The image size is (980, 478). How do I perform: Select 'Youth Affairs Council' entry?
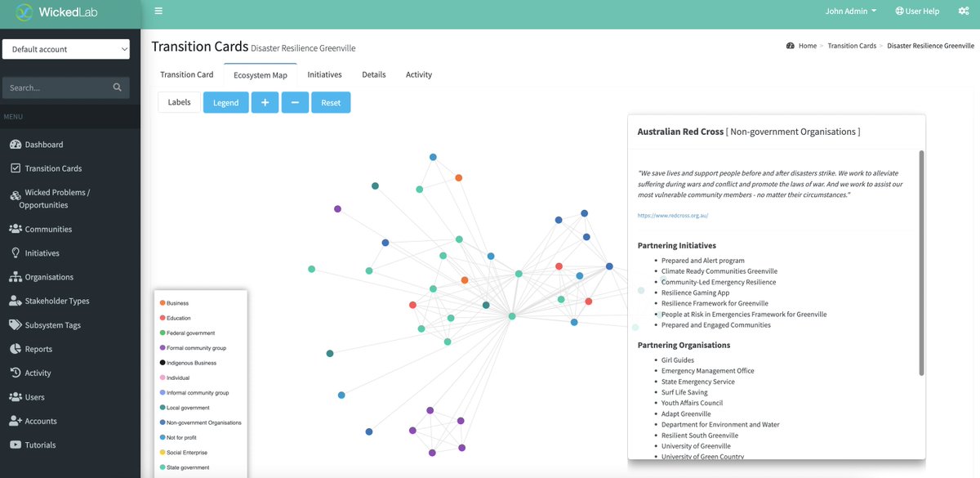tap(692, 403)
